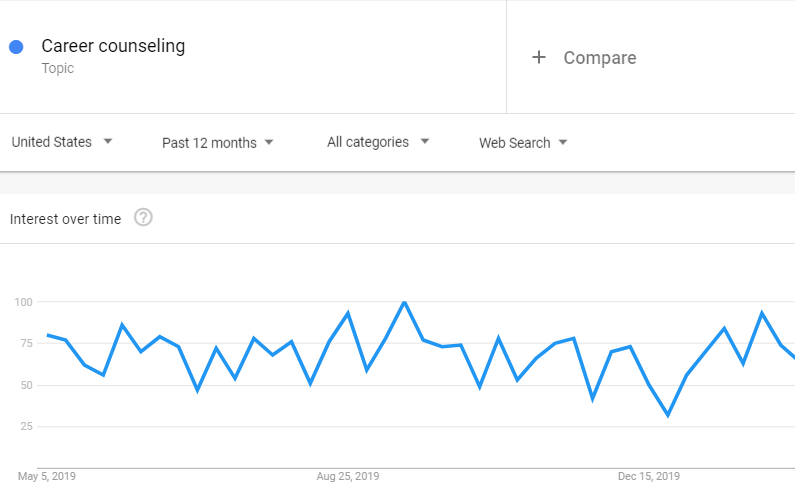Click the arrow beside Web Search
Screen dimensions: 795x501
(x=563, y=142)
